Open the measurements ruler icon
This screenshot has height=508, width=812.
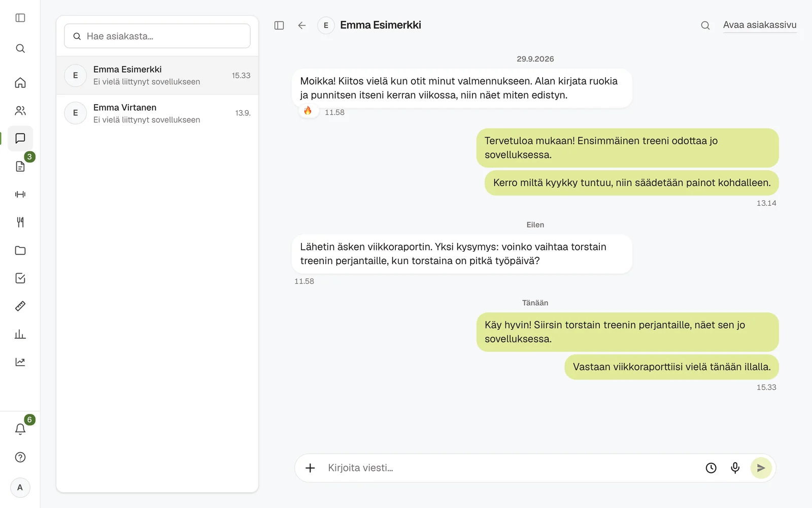click(x=20, y=306)
